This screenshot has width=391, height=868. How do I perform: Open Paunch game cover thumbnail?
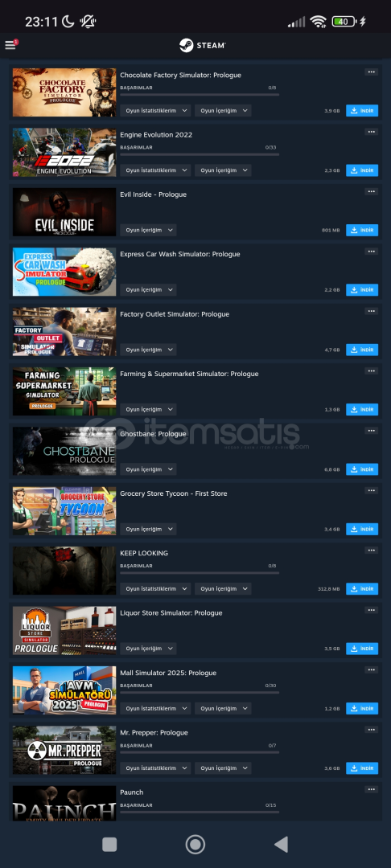click(x=64, y=803)
